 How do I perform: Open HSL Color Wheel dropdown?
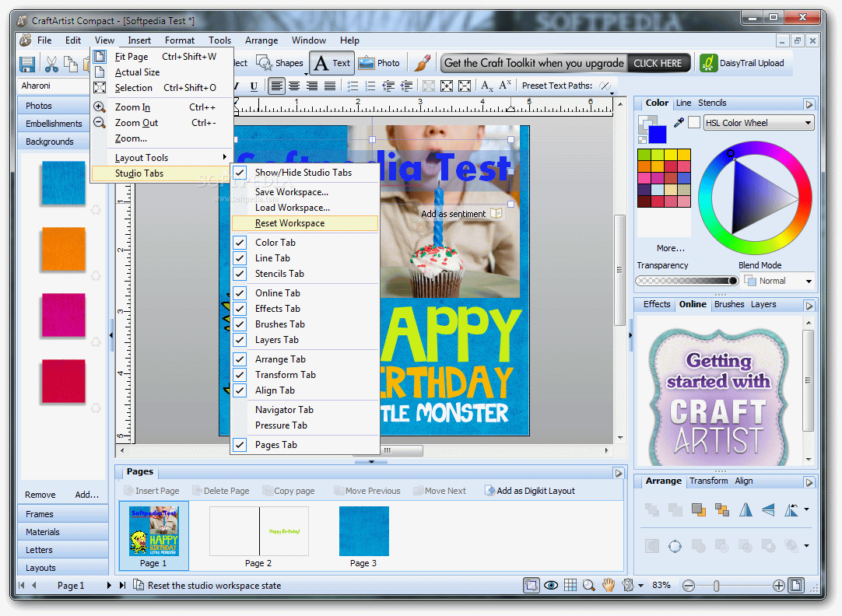pyautogui.click(x=758, y=123)
